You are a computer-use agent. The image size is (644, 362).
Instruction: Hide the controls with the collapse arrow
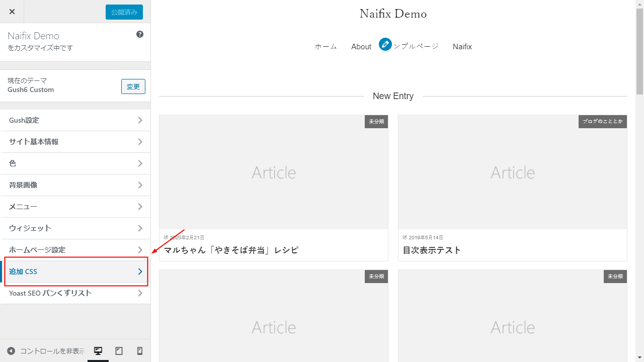tap(11, 351)
